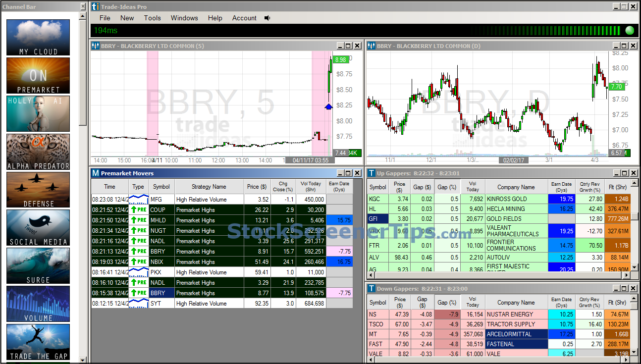The image size is (641, 364).
Task: Sort Premarket Movers by Type column
Action: pyautogui.click(x=138, y=187)
